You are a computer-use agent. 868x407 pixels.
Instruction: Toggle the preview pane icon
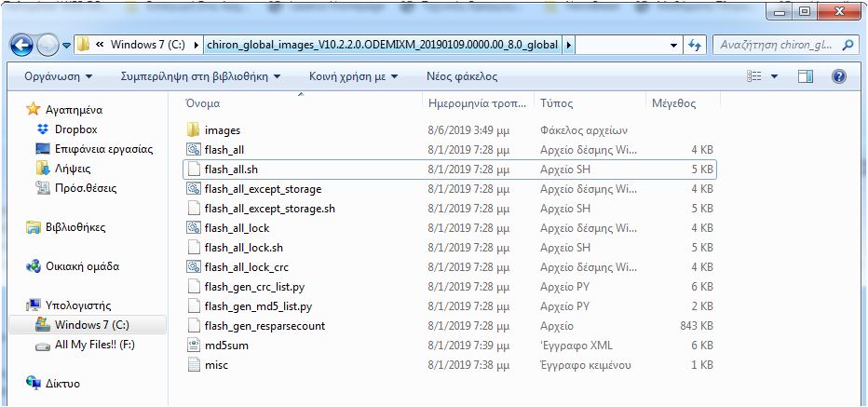[805, 76]
